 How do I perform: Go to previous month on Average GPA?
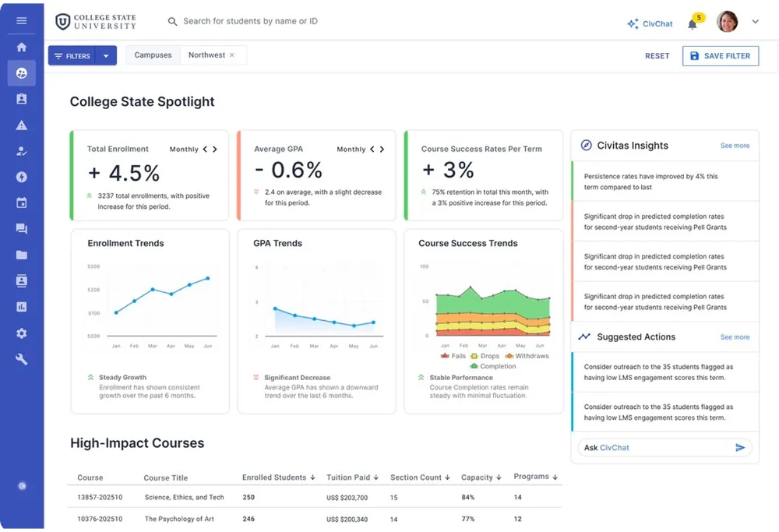pyautogui.click(x=372, y=149)
